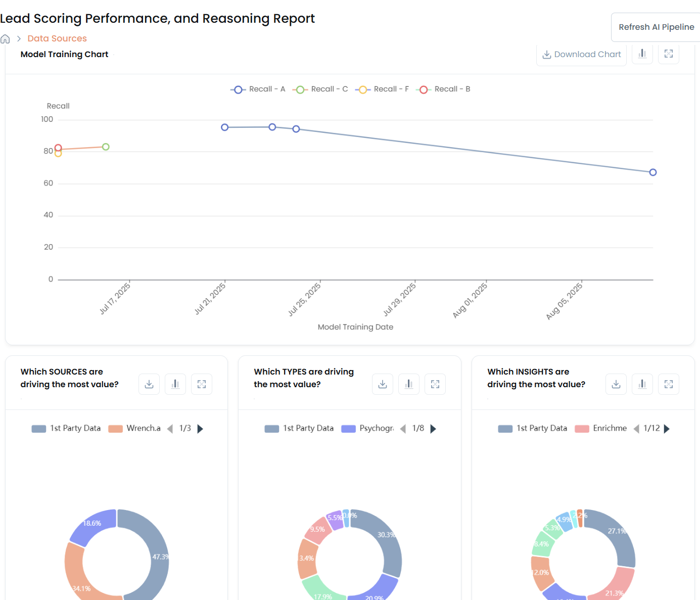This screenshot has height=600, width=700.
Task: Hide the Recall - B series
Action: pos(443,89)
